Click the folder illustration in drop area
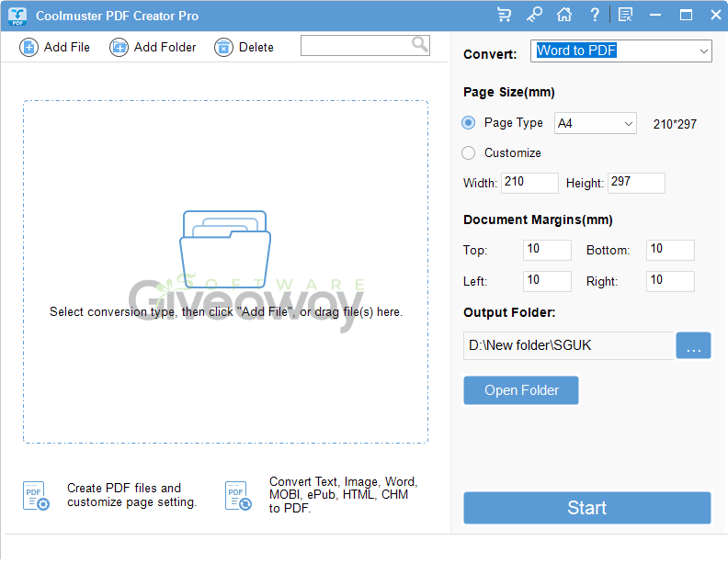Viewport: 728px width, 563px height. coord(225,250)
